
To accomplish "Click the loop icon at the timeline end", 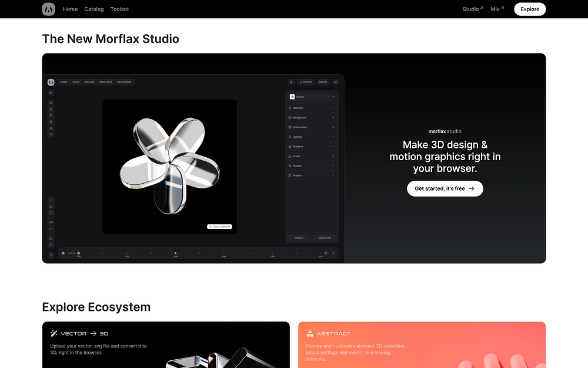I will [326, 253].
